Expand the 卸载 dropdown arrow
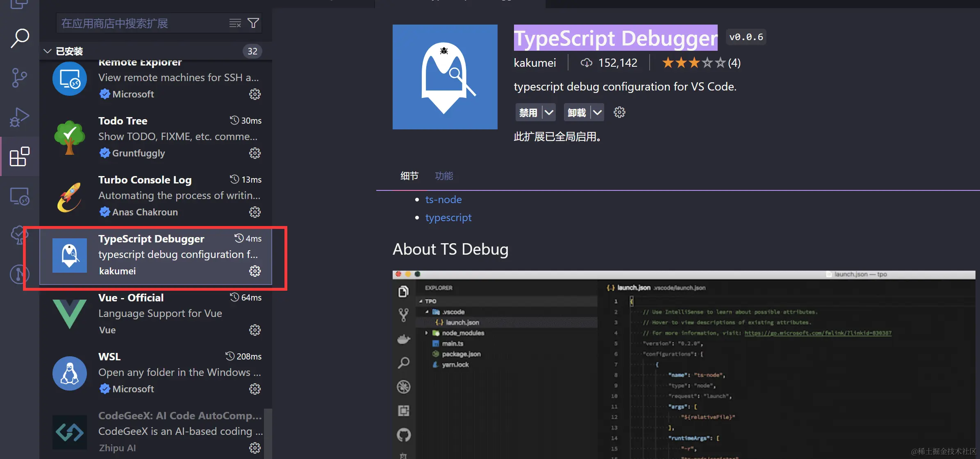Viewport: 980px width, 459px height. [x=598, y=113]
